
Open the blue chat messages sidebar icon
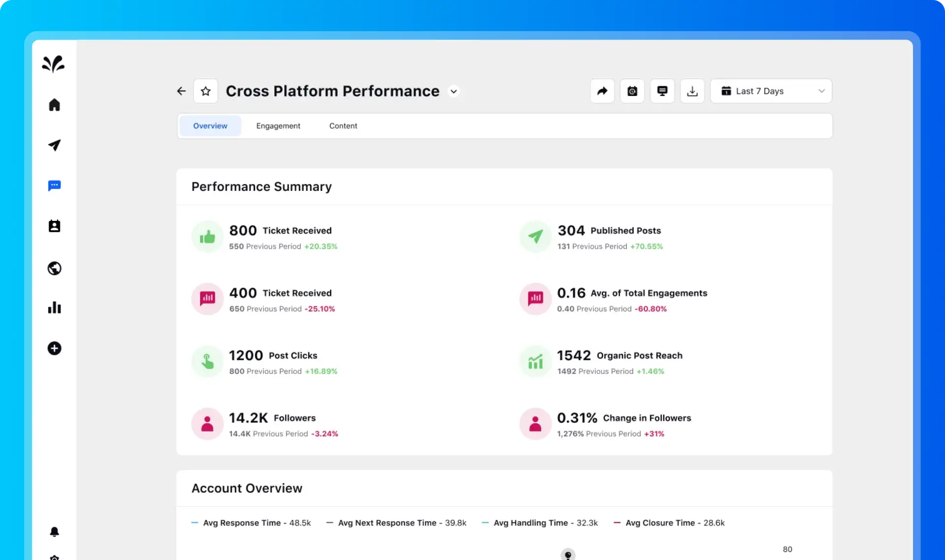pyautogui.click(x=54, y=186)
